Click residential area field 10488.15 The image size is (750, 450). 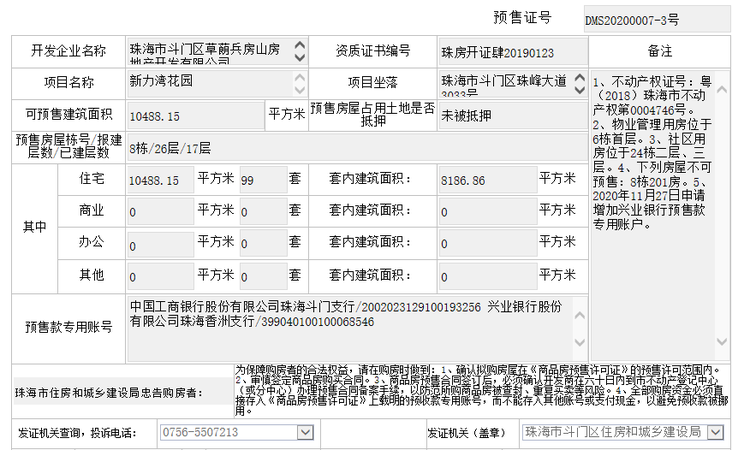coord(160,180)
